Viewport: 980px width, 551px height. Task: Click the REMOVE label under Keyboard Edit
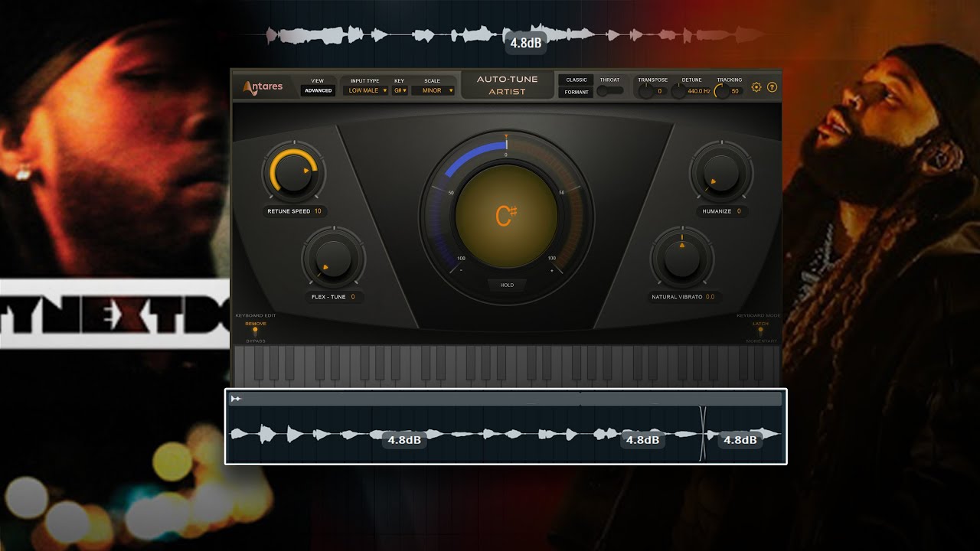(256, 324)
